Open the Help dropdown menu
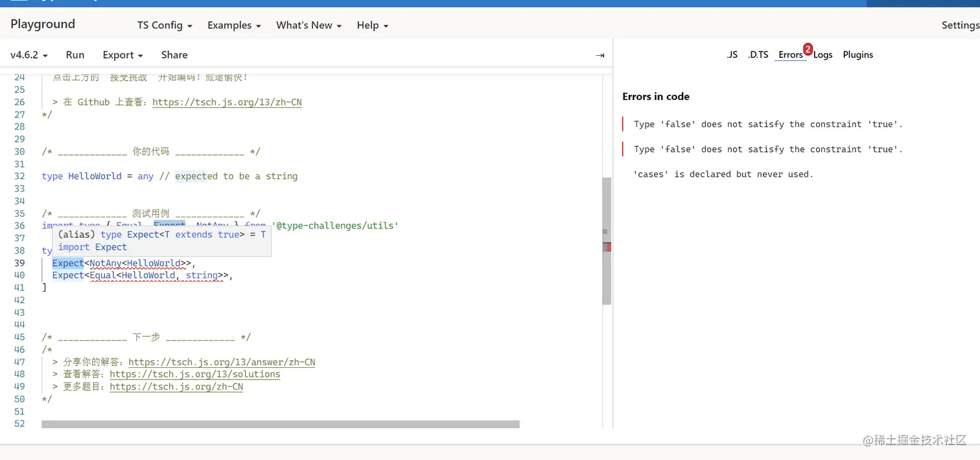The width and height of the screenshot is (980, 460). coord(372,25)
